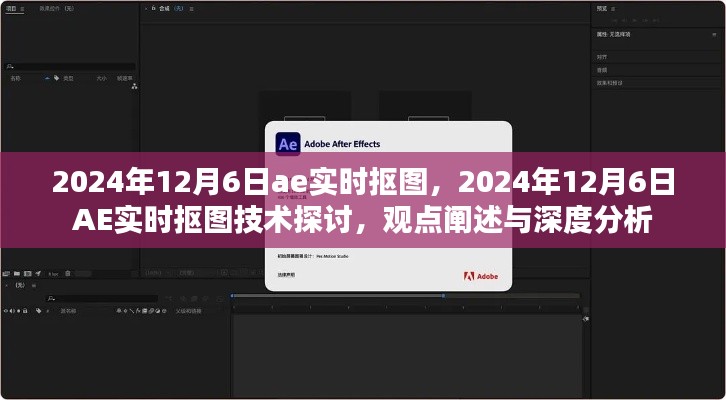Open the (完整) resolution dropdown
The height and width of the screenshot is (400, 726).
click(187, 273)
